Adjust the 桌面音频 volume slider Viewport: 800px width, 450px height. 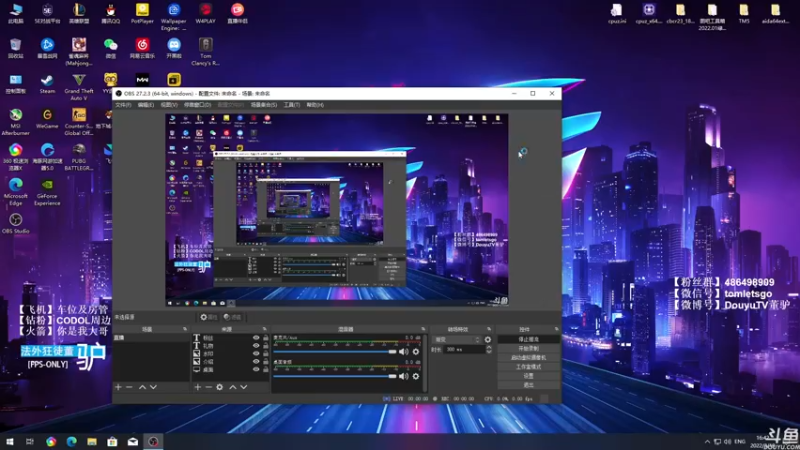click(x=335, y=376)
